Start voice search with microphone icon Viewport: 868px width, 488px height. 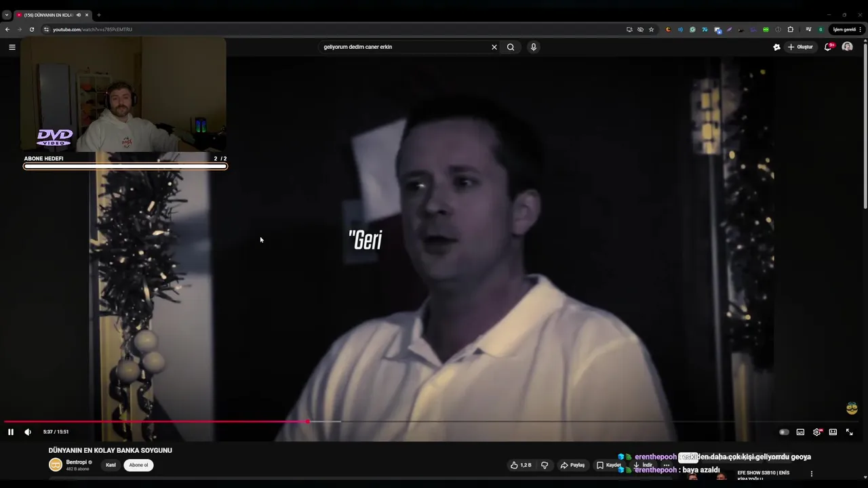tap(534, 47)
